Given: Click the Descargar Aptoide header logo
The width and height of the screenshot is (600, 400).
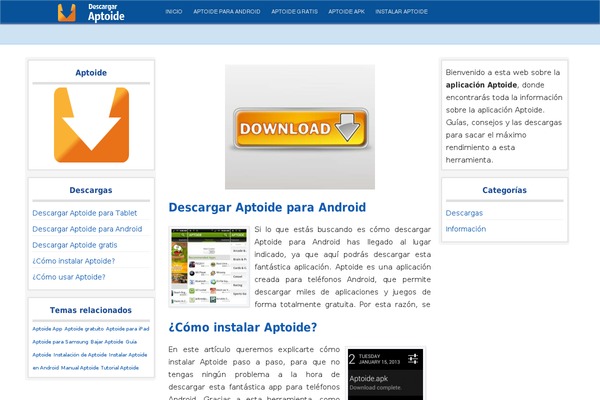Looking at the screenshot, I should 91,12.
